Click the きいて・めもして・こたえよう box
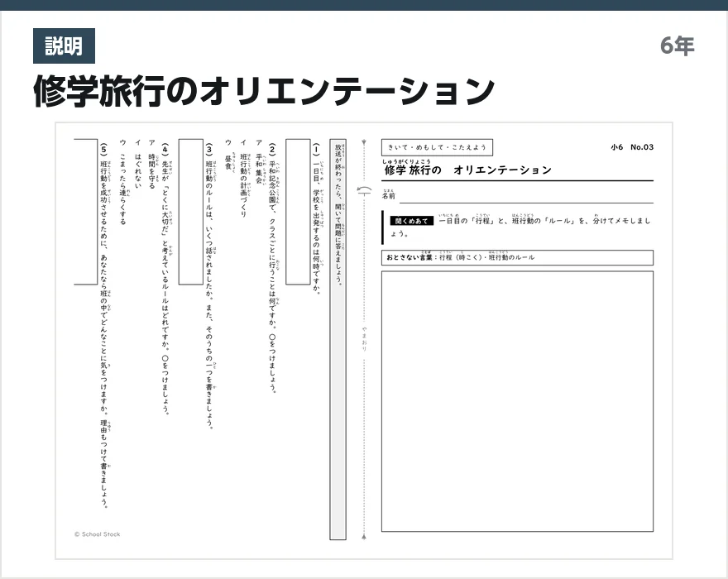 437,147
